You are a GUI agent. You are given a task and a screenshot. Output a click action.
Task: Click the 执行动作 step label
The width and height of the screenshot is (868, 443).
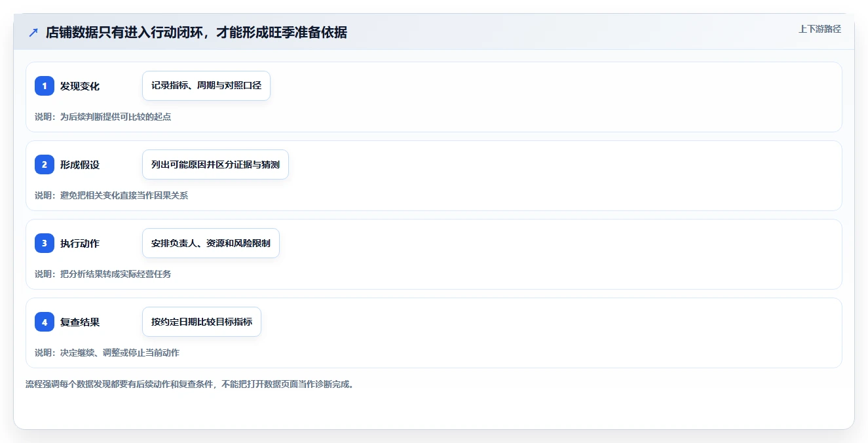click(80, 243)
